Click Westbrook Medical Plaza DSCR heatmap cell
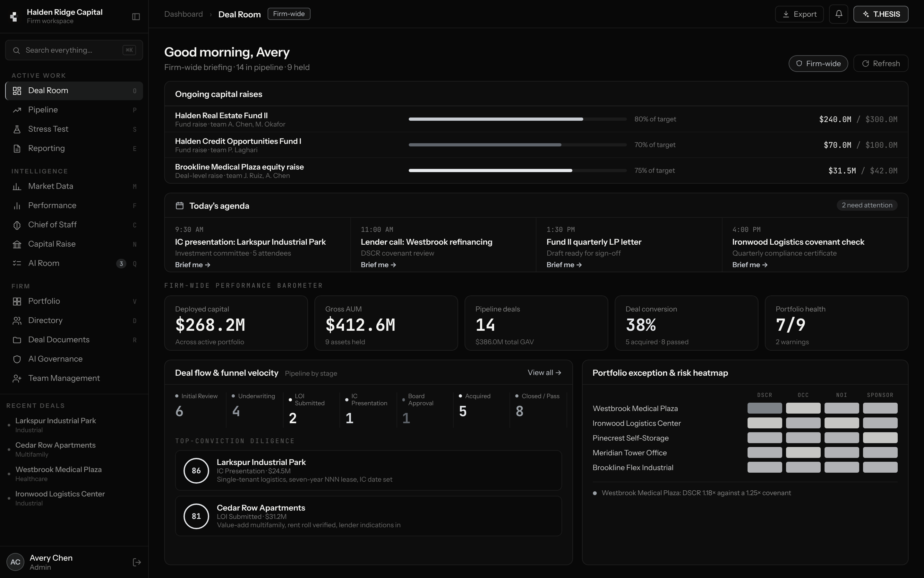Screen dimensions: 924x578 [x=765, y=408]
